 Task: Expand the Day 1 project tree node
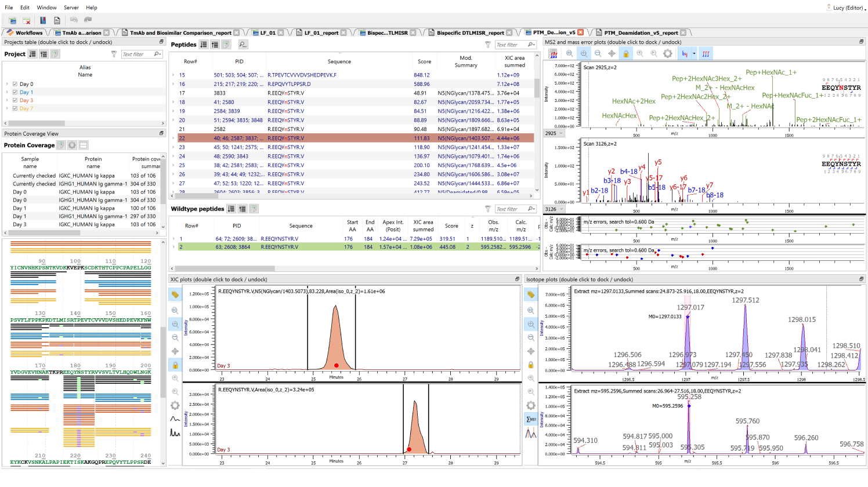pyautogui.click(x=7, y=92)
